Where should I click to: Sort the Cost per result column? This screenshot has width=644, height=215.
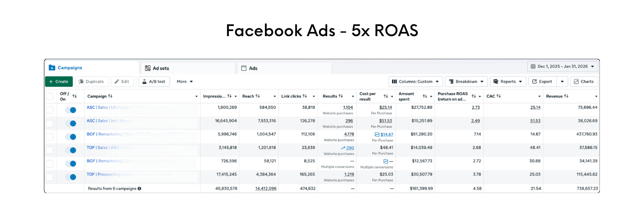point(386,96)
